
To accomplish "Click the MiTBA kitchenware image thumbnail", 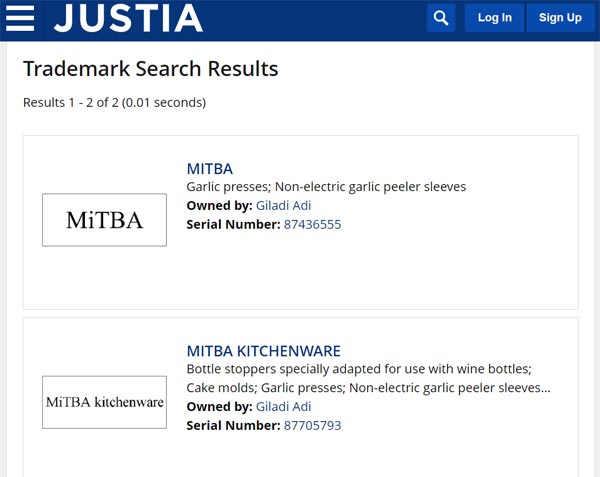I will pyautogui.click(x=104, y=402).
